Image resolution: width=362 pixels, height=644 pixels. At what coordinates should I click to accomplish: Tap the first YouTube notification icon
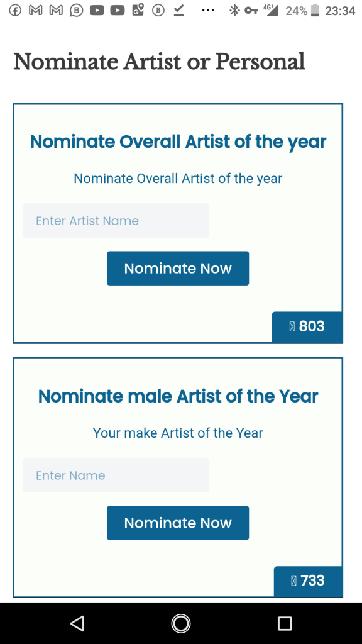[97, 10]
